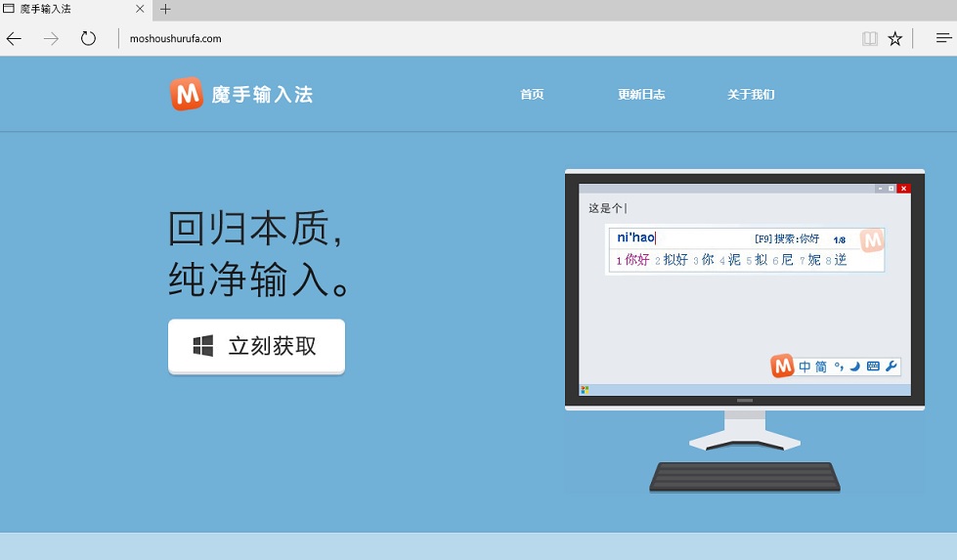Open the 关于我们 navigation item
This screenshot has height=560, width=957.
click(750, 95)
